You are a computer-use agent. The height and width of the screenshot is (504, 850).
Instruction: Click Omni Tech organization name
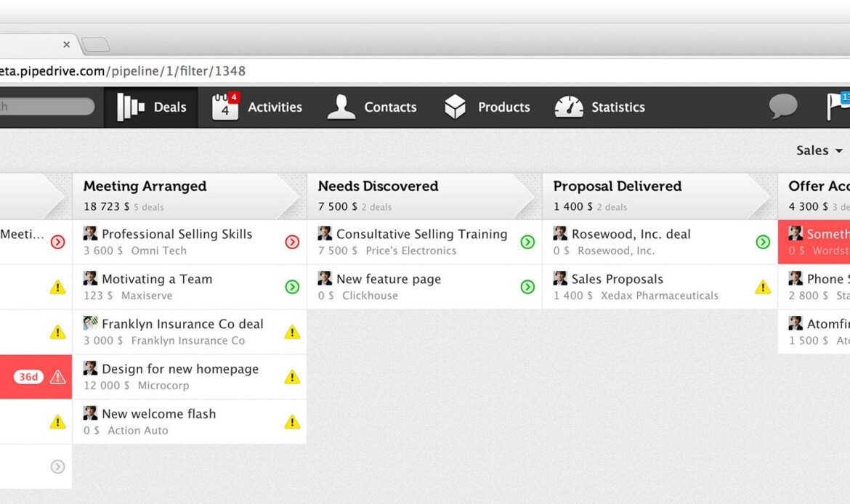click(159, 251)
